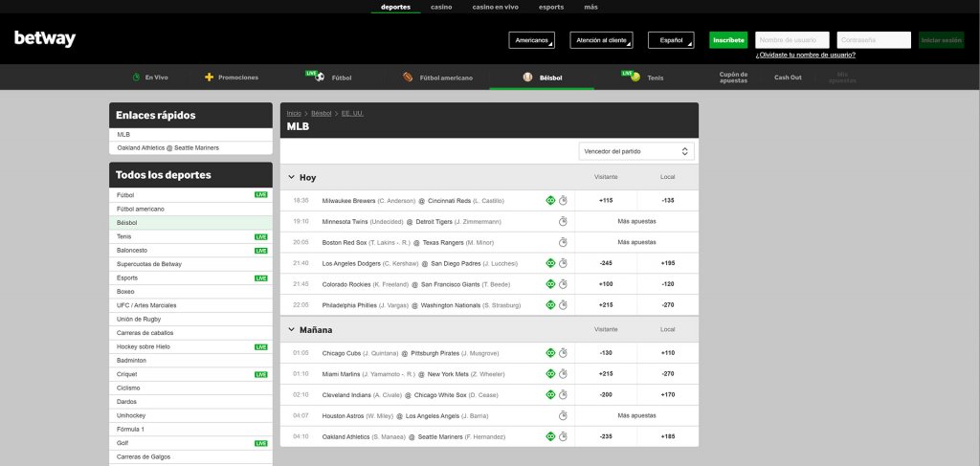Viewport: 980px width, 466px height.
Task: Select Boxeo in the sports list
Action: pos(190,292)
